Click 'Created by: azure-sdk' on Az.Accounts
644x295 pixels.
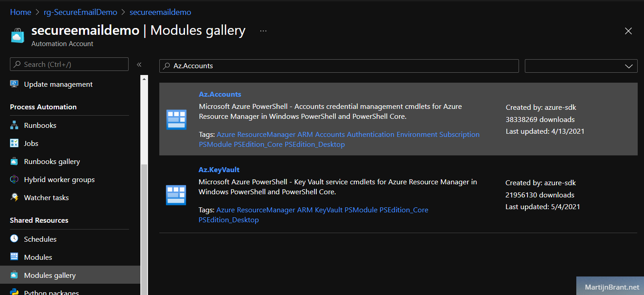tap(541, 107)
